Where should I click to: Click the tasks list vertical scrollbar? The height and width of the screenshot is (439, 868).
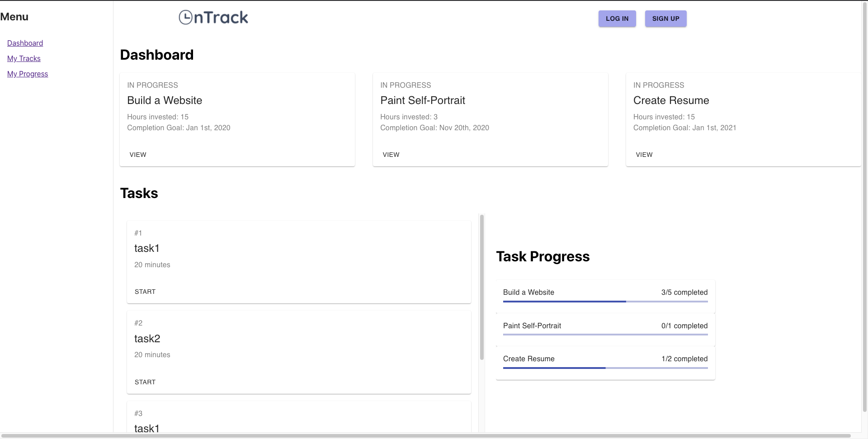tap(482, 287)
